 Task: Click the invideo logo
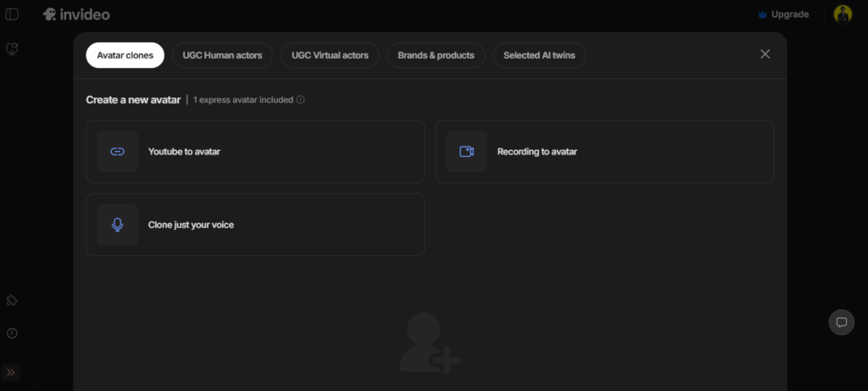tap(76, 14)
